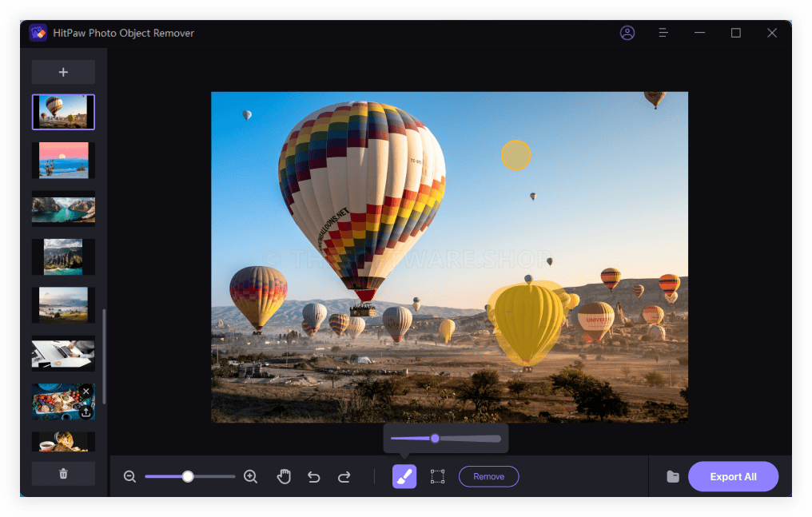This screenshot has height=517, width=812.
Task: Click the Export All button
Action: click(x=733, y=476)
